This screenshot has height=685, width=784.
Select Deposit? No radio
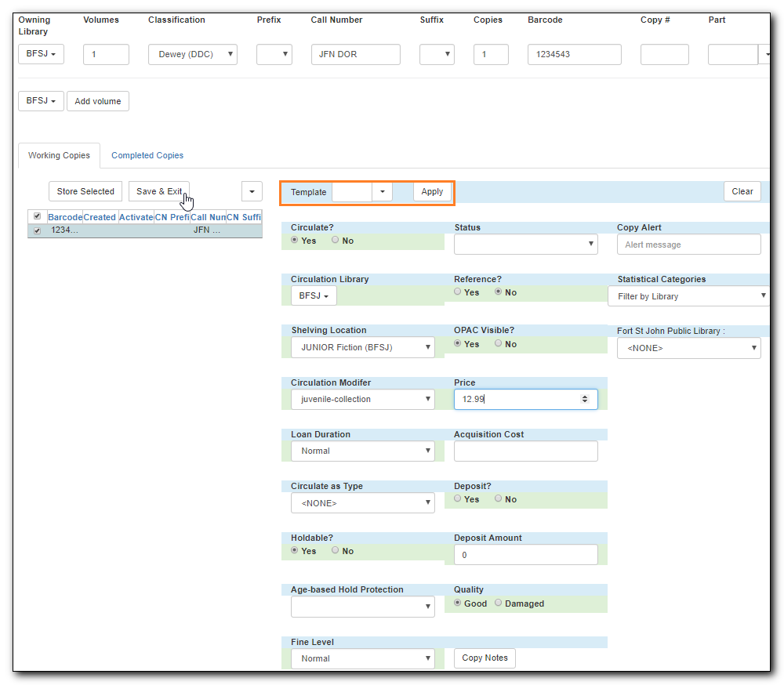coord(499,498)
